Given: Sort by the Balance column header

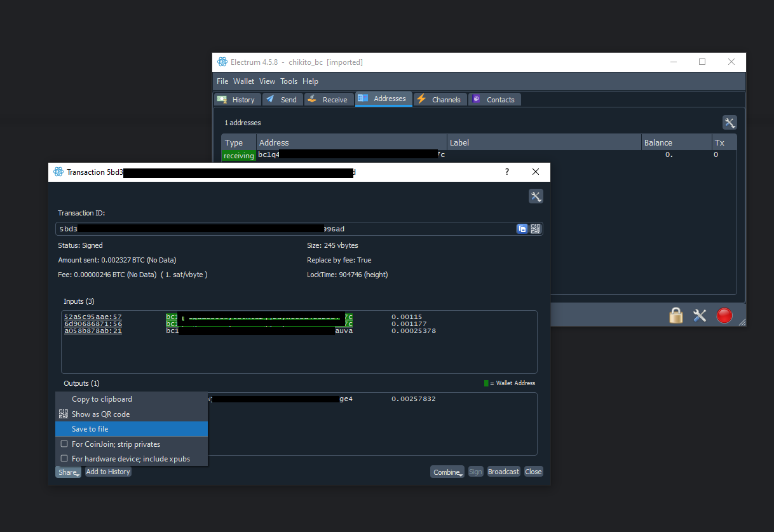Looking at the screenshot, I should pyautogui.click(x=677, y=142).
